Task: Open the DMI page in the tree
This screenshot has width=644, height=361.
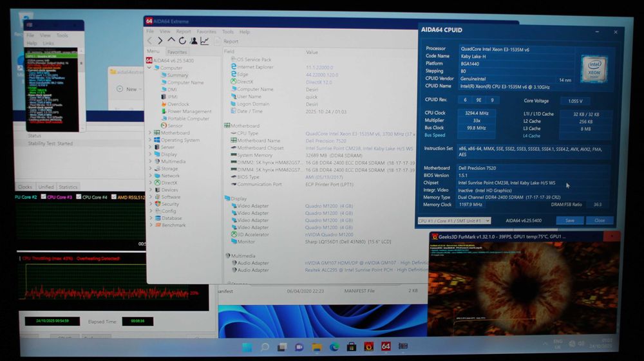Action: pyautogui.click(x=172, y=89)
